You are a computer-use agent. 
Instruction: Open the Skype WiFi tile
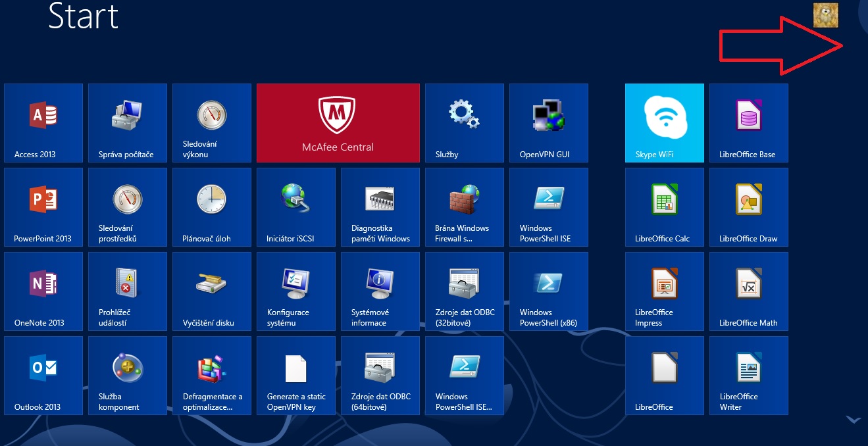tap(665, 123)
